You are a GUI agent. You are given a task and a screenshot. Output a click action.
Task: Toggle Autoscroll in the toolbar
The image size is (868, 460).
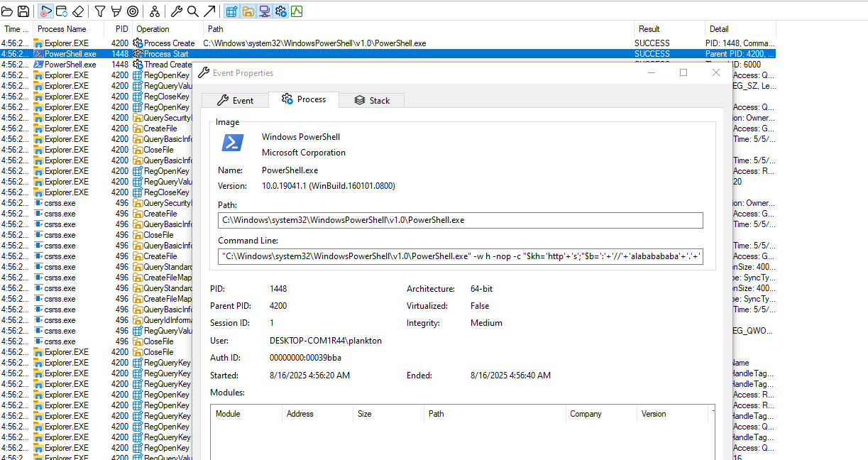tap(62, 11)
